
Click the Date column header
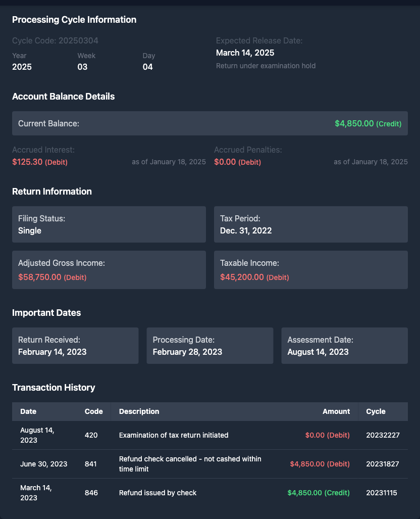pos(28,411)
